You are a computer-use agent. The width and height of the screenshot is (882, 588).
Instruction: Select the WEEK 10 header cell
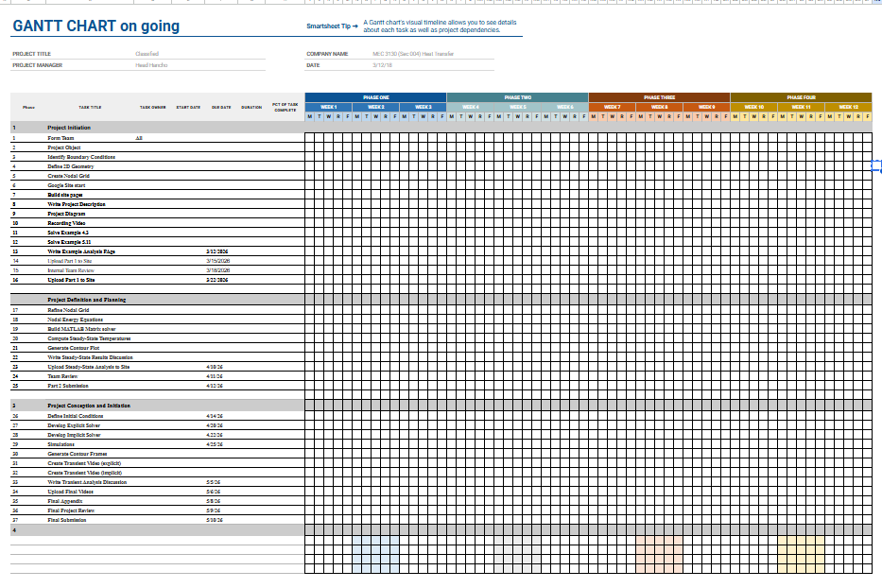[753, 107]
